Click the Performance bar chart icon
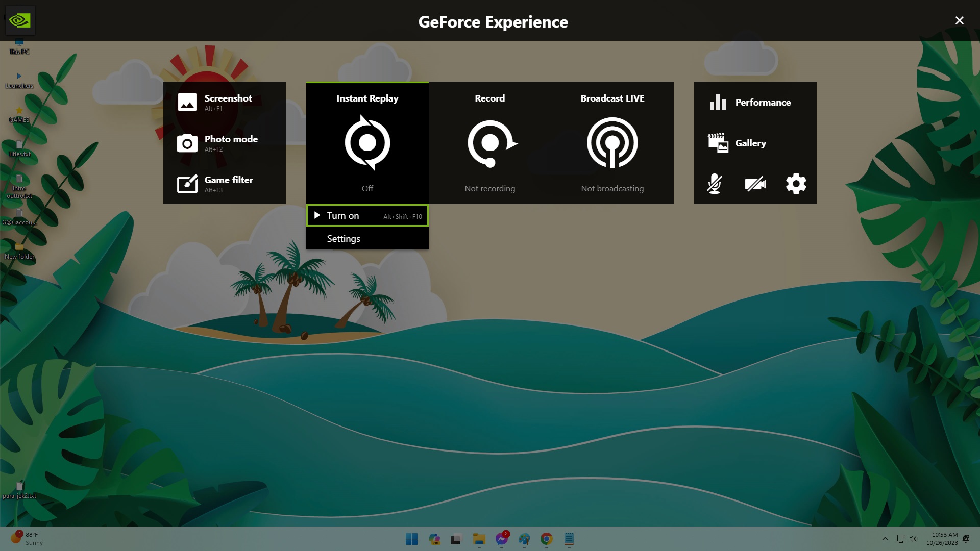 coord(718,102)
